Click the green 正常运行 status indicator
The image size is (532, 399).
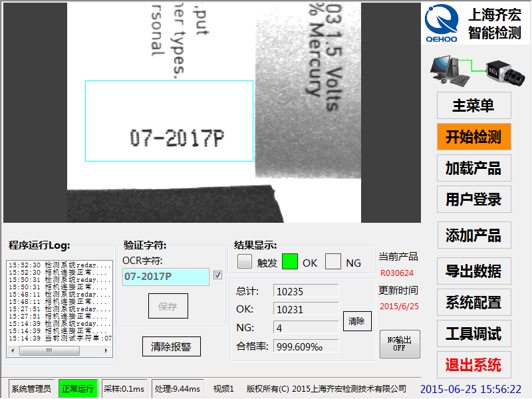pos(78,388)
